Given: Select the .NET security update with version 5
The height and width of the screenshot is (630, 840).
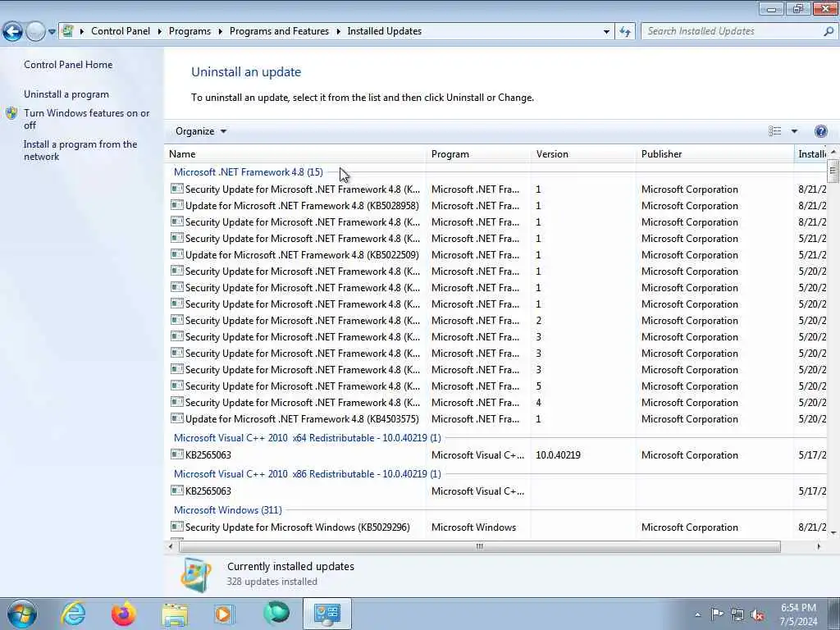Looking at the screenshot, I should coord(303,386).
